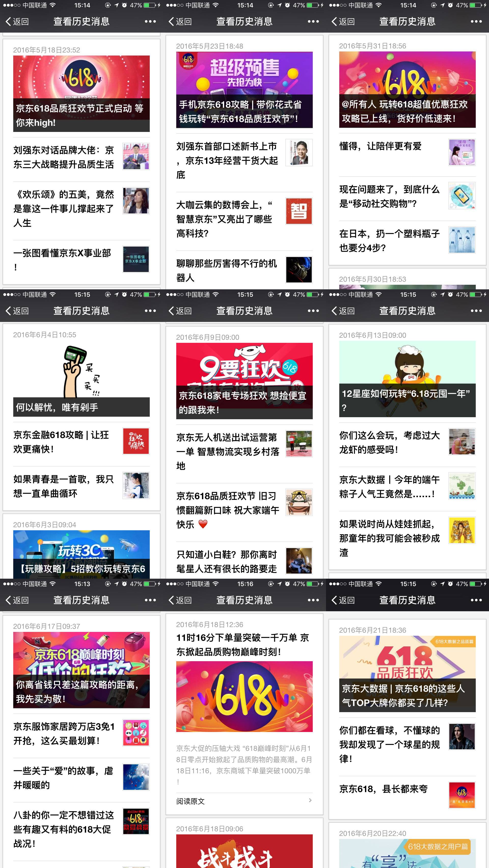The width and height of the screenshot is (489, 868).
Task: Open article 懂得，让陪伴更有爱
Action: tap(407, 155)
